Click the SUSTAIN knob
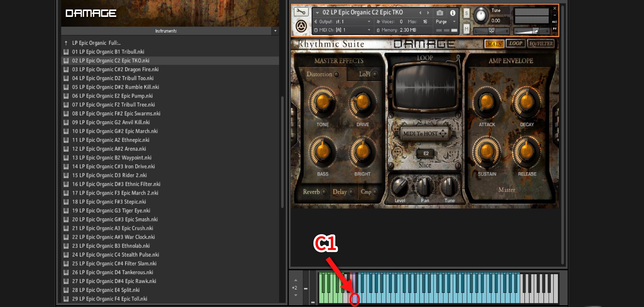Image resolution: width=644 pixels, height=307 pixels. click(x=487, y=151)
